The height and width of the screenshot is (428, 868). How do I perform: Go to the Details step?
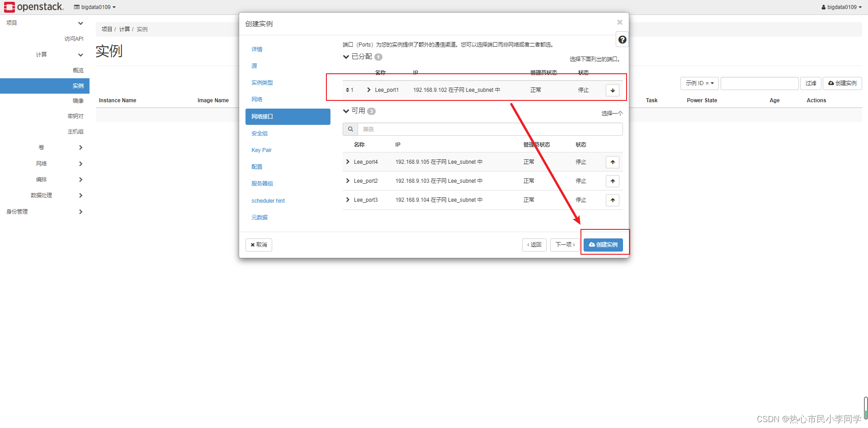[257, 49]
